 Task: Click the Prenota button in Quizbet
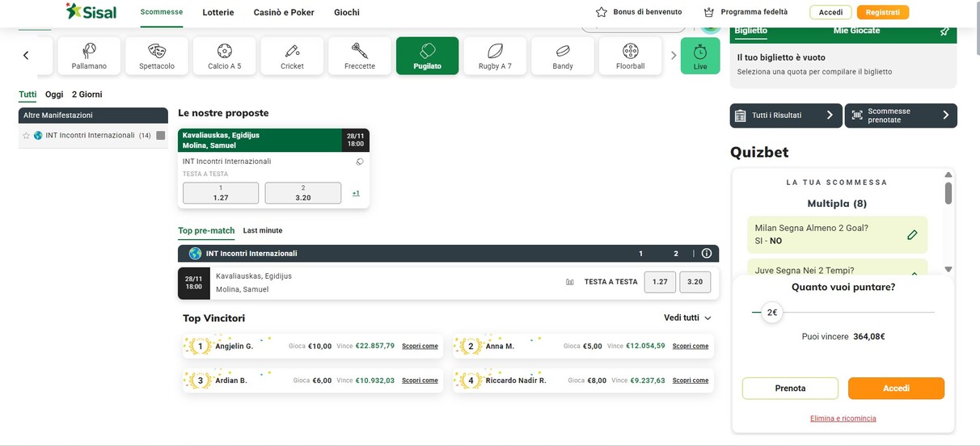coord(790,388)
